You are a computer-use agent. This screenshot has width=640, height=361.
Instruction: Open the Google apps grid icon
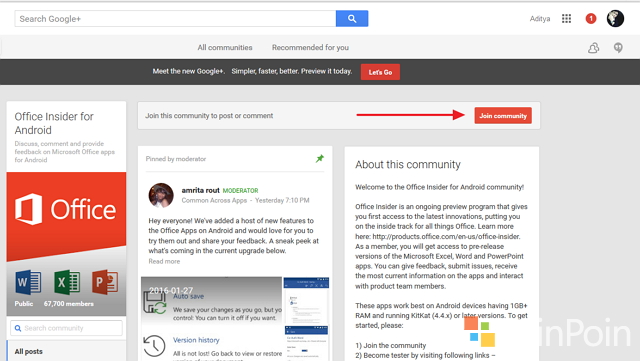click(566, 18)
